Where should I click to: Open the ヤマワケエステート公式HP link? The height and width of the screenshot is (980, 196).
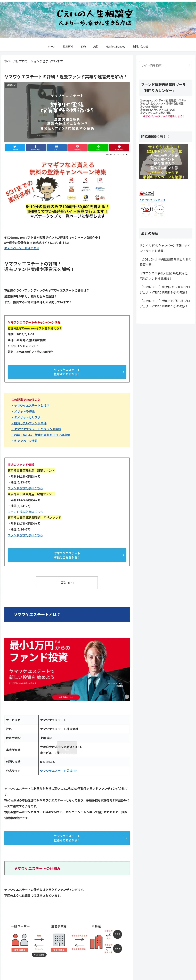coord(58,771)
